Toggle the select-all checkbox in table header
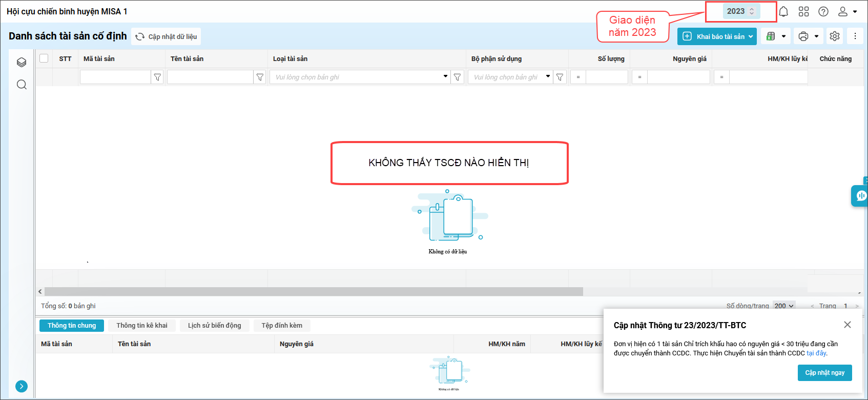868x400 pixels. [x=44, y=58]
